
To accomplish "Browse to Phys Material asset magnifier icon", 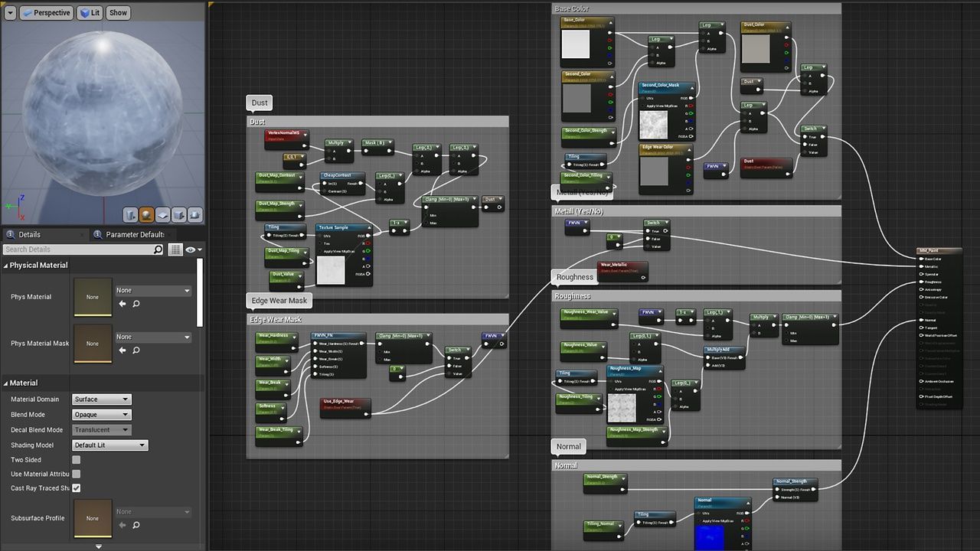I will pos(136,304).
